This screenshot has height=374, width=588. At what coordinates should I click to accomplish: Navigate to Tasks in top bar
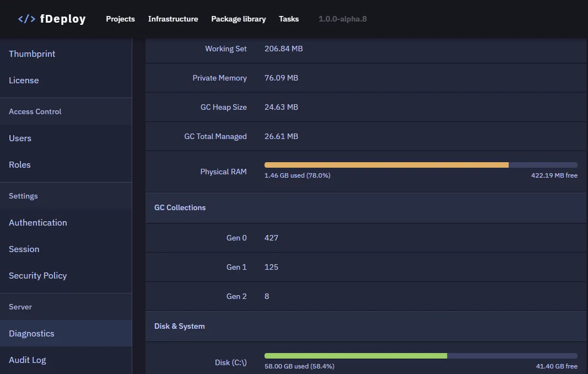pos(289,19)
